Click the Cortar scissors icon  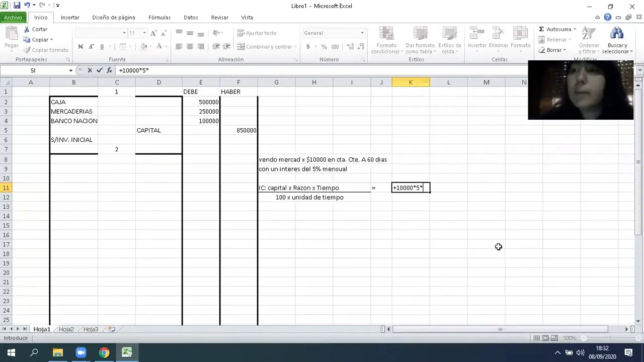27,30
